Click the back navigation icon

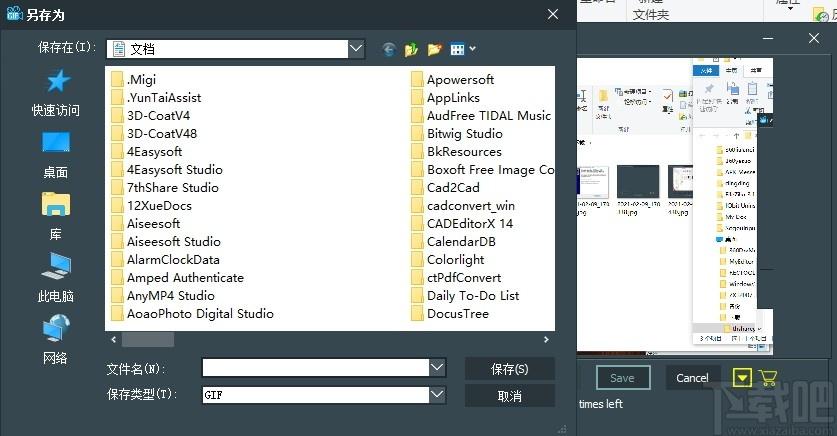coord(389,50)
